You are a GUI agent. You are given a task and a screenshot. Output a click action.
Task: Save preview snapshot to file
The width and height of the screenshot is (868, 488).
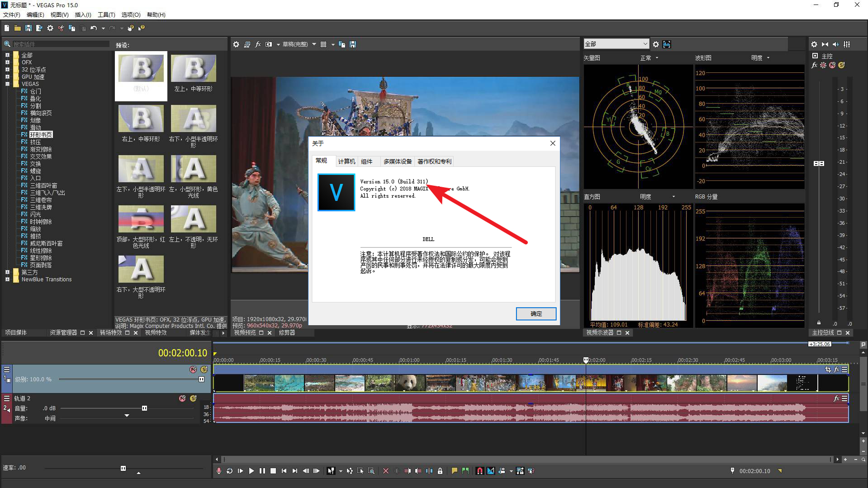click(353, 44)
